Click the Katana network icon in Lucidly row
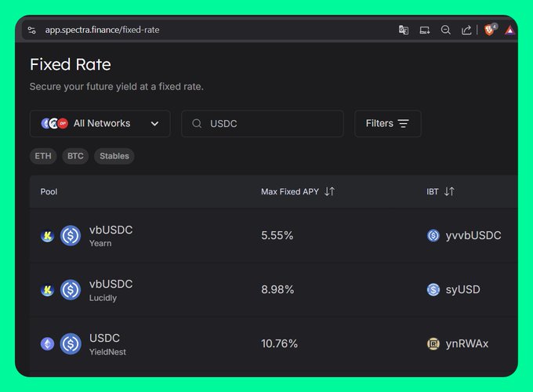The width and height of the screenshot is (533, 392). pyautogui.click(x=48, y=289)
